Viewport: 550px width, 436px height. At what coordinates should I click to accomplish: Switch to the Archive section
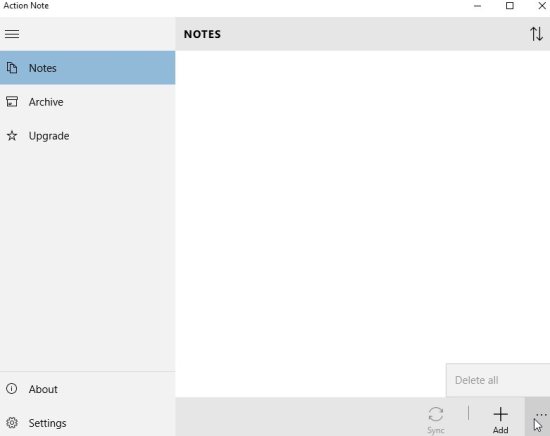click(88, 102)
